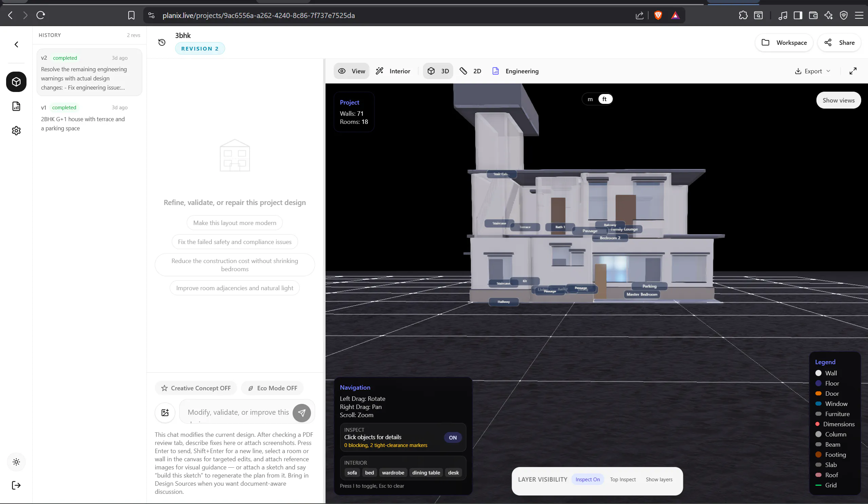Switch to Interior mode

point(393,71)
